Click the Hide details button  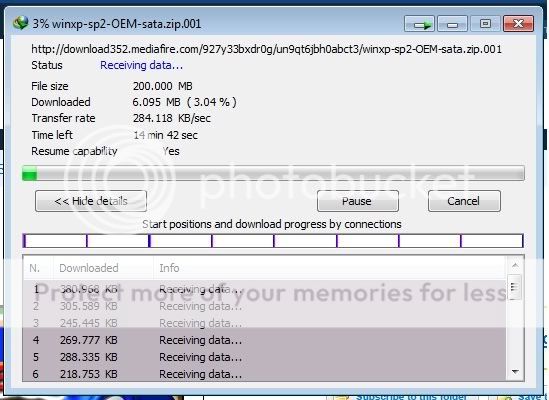click(x=91, y=201)
